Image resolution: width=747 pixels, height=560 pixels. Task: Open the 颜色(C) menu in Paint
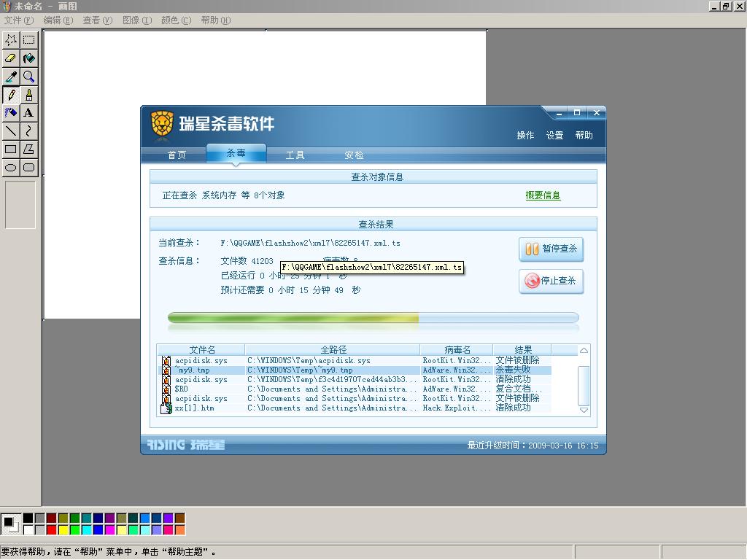(x=177, y=20)
